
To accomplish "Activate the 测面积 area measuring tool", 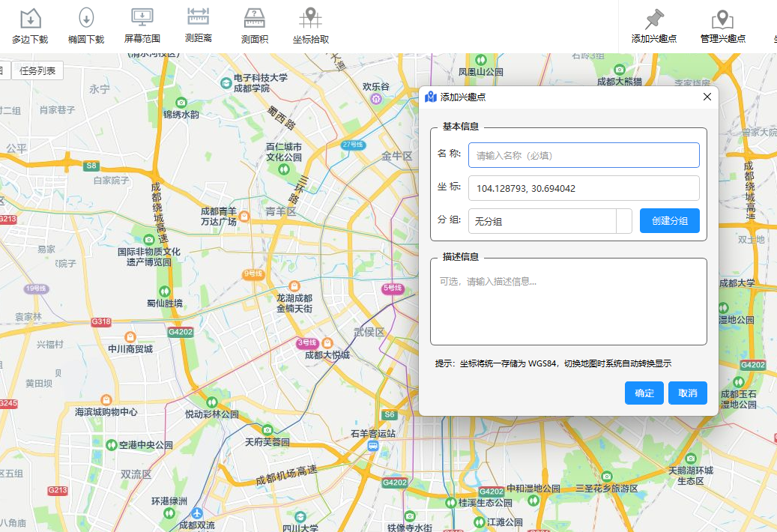I will pos(255,25).
